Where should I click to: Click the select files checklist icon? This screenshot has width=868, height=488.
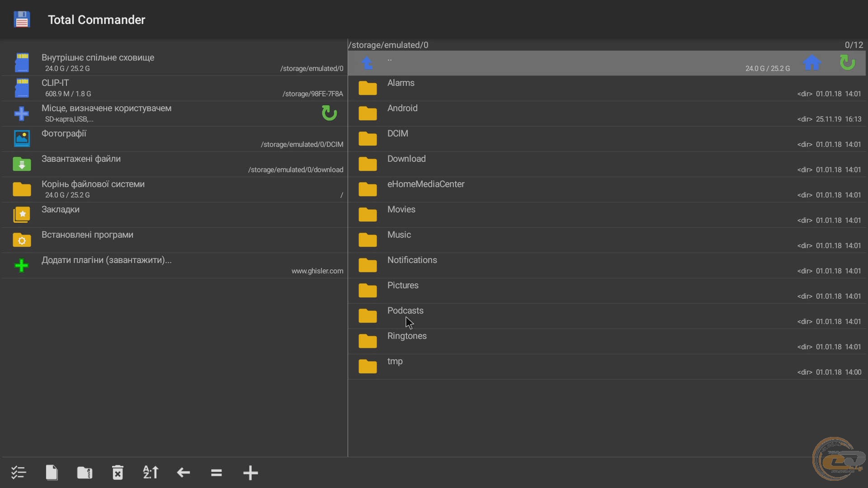tap(19, 473)
